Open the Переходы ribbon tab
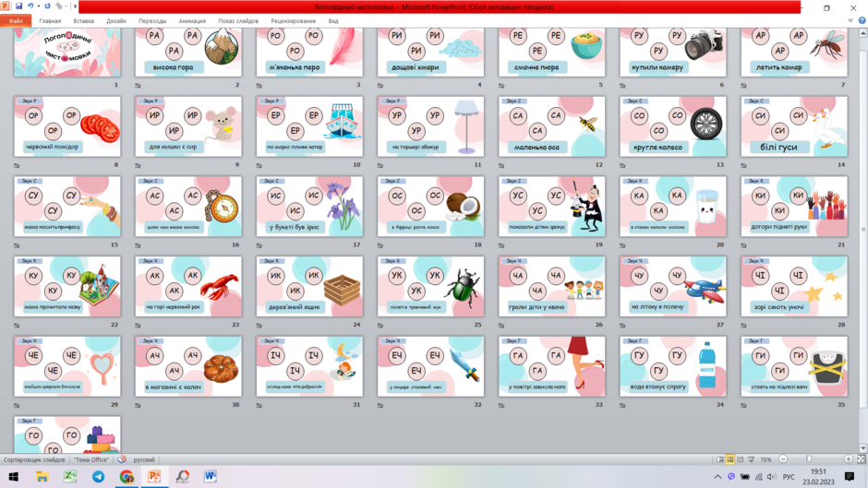The image size is (868, 488). [152, 21]
